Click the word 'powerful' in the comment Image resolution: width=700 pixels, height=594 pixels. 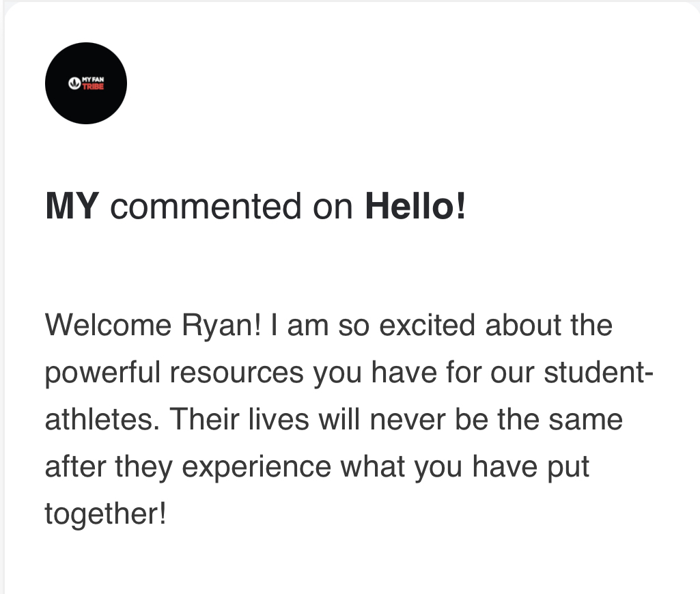tap(102, 373)
